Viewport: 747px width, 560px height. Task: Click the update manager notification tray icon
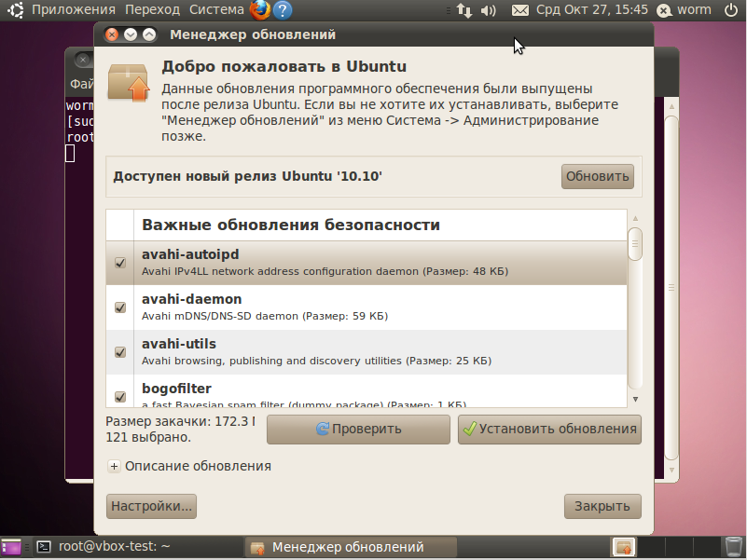624,547
